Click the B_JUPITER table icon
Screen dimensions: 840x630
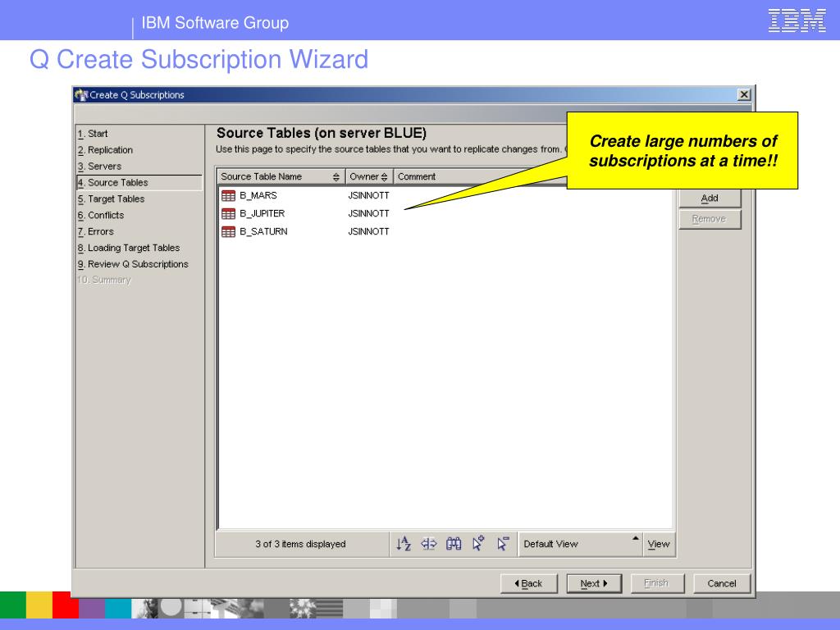coord(229,214)
